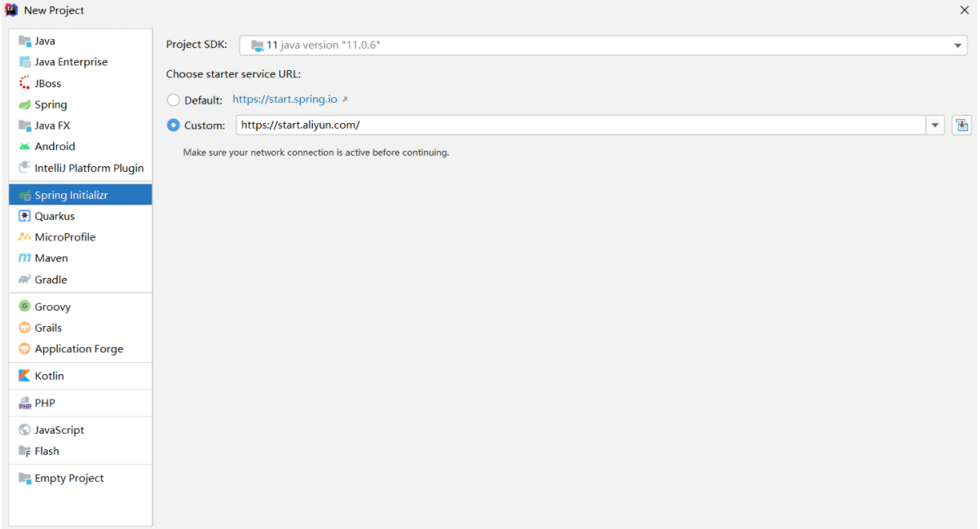Click the Android robot icon

[x=24, y=147]
